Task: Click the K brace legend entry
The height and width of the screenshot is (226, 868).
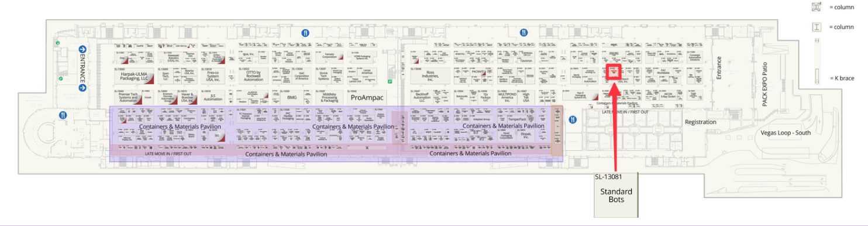Action: [x=842, y=78]
